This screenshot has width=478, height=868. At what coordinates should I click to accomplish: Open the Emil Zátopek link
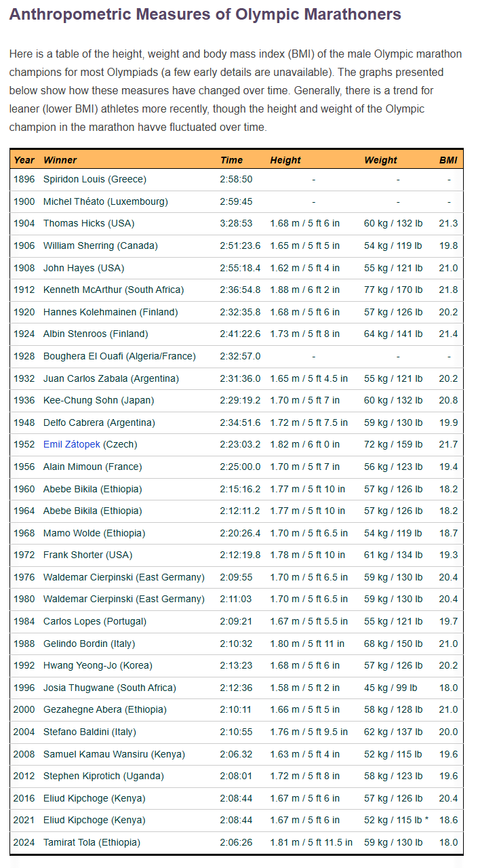point(73,444)
